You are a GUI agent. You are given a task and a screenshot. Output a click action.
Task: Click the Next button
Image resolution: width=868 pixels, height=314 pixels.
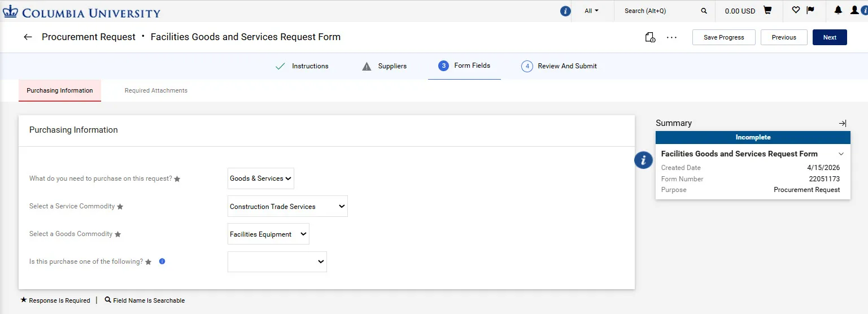pos(830,37)
